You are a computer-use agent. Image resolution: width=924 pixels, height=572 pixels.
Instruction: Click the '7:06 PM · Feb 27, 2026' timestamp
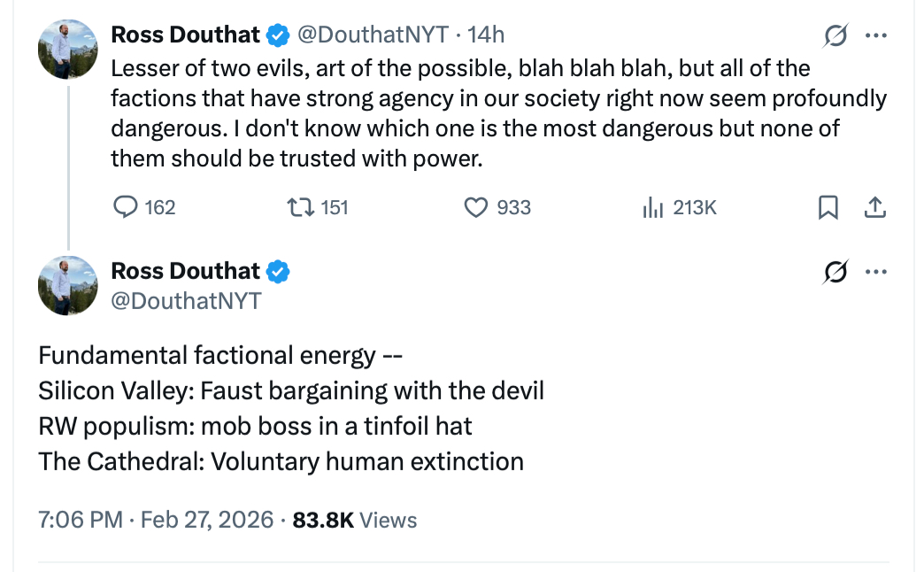click(156, 519)
